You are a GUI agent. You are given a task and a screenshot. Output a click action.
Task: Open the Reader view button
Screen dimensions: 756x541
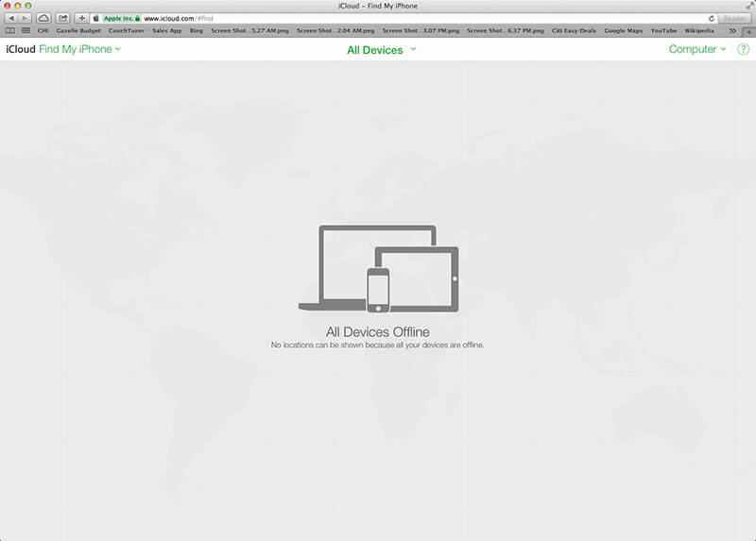pyautogui.click(x=735, y=18)
